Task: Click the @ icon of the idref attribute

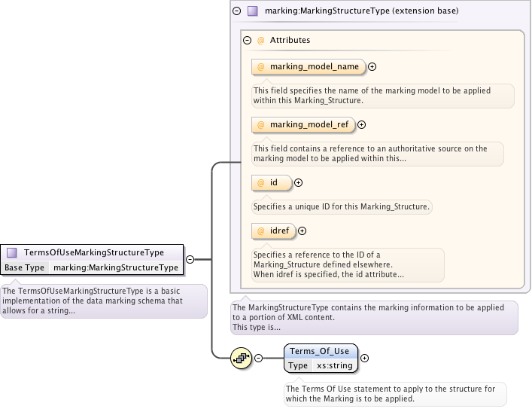Action: point(262,231)
